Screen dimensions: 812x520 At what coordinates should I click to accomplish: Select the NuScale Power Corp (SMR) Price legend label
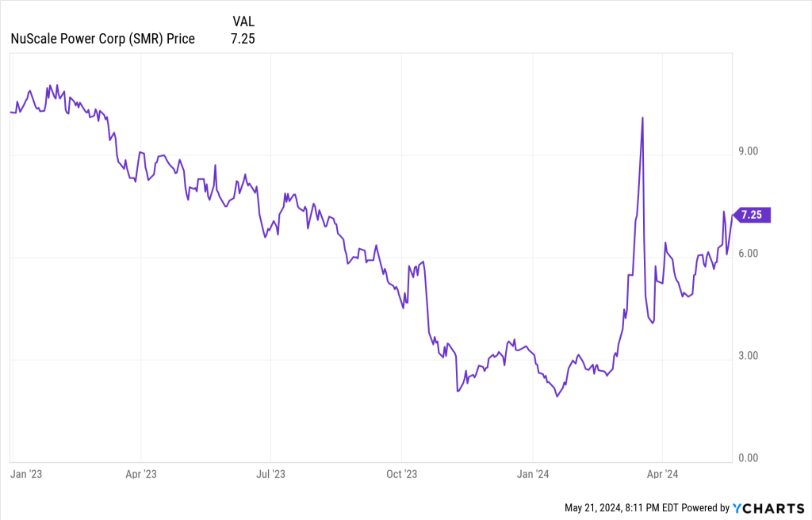pos(102,38)
